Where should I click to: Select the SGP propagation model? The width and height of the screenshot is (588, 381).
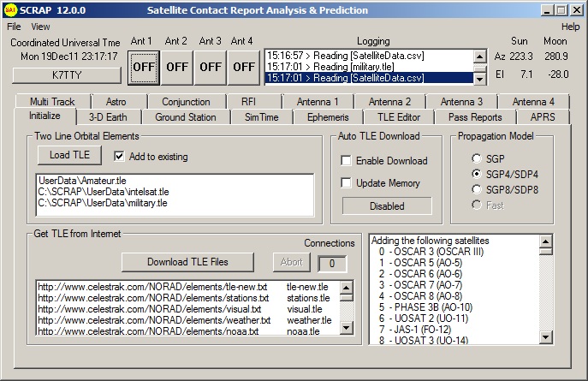pos(476,158)
